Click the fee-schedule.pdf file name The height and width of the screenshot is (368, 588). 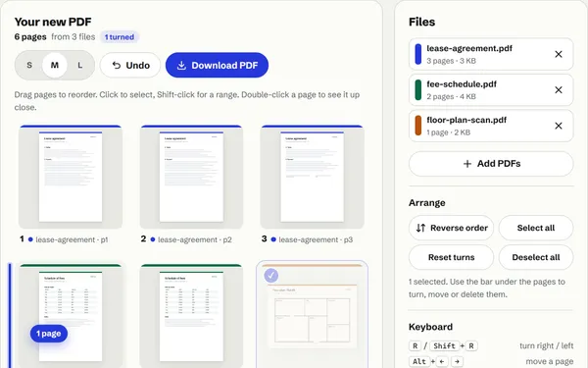click(462, 84)
